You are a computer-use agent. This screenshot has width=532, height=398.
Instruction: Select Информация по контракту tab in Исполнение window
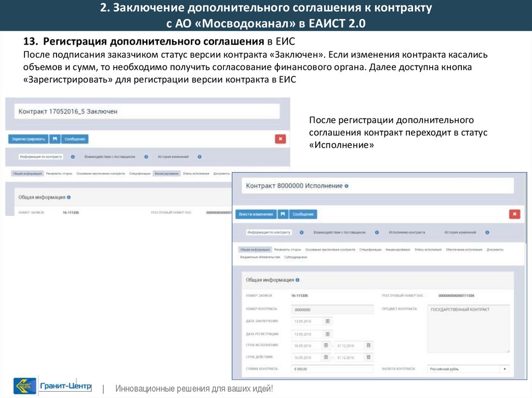(269, 232)
